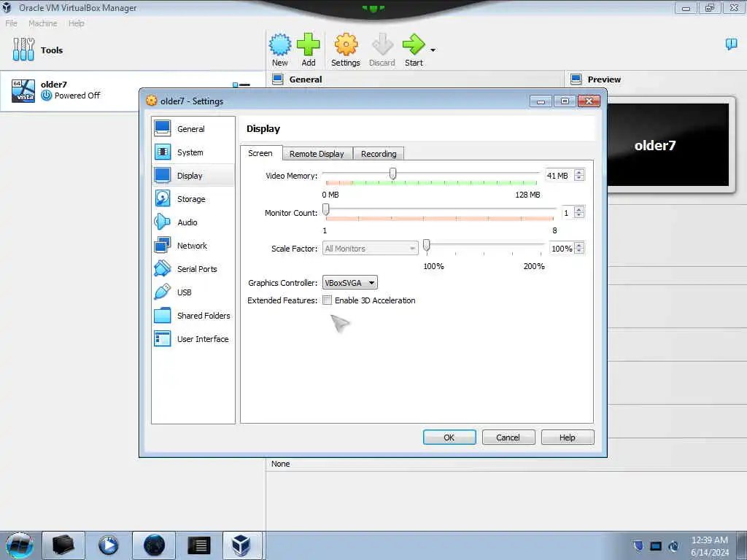Click the Monitor Count value field
747x560 pixels.
[x=568, y=212]
